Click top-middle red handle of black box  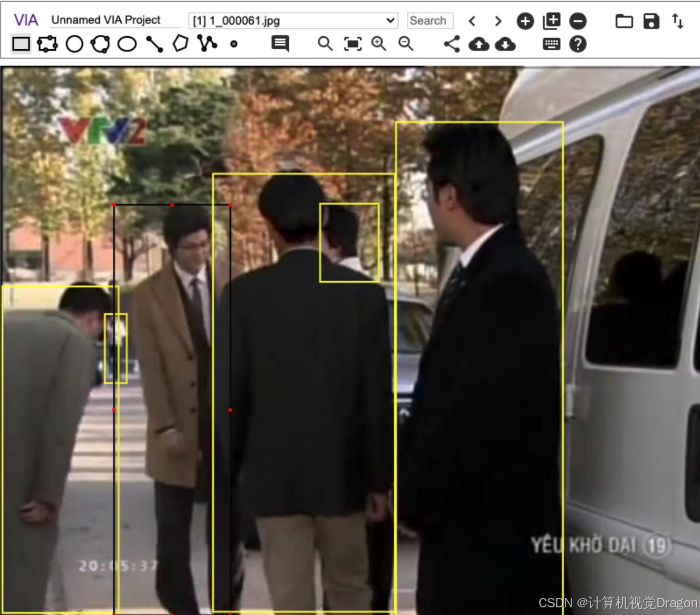(172, 205)
